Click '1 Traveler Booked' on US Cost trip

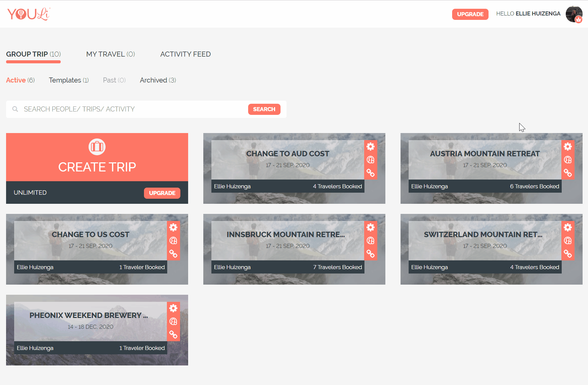(142, 267)
